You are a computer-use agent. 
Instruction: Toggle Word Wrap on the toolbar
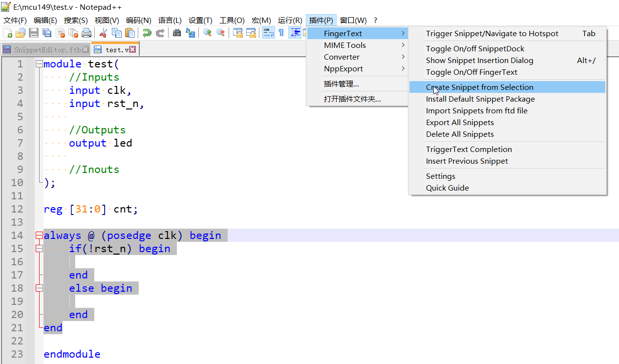268,32
